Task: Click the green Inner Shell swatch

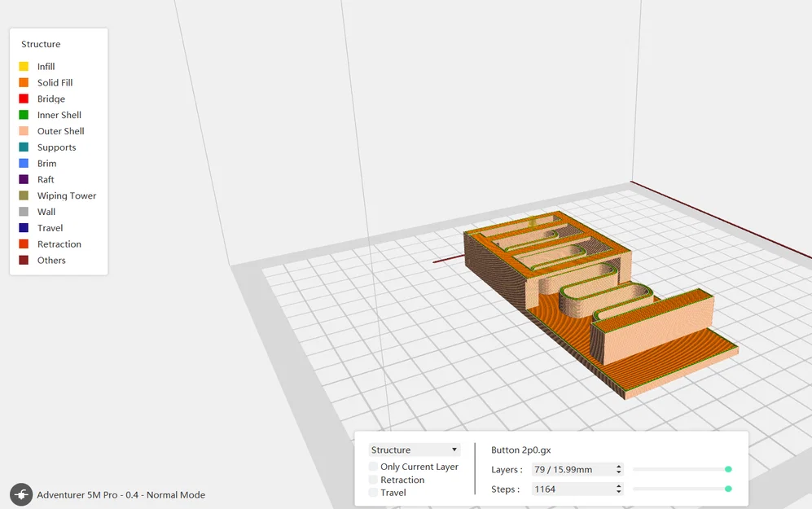Action: tap(24, 115)
